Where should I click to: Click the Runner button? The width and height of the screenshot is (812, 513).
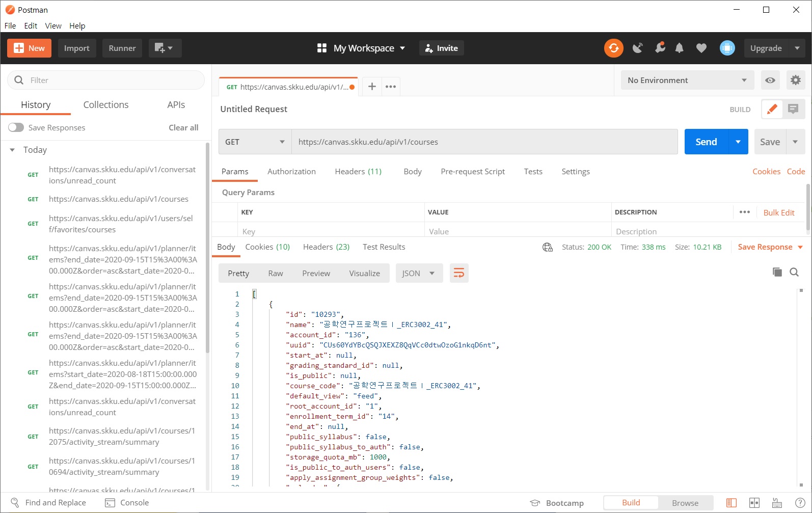pyautogui.click(x=122, y=48)
